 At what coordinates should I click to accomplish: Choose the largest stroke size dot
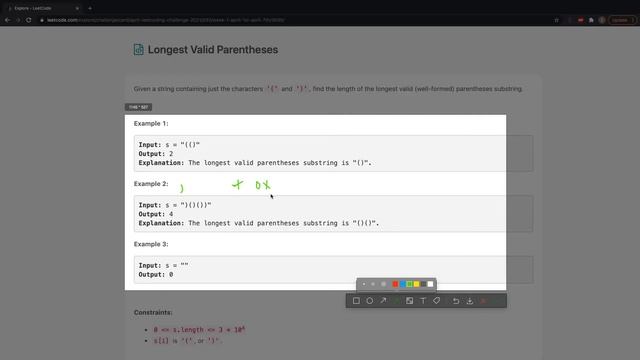383,284
